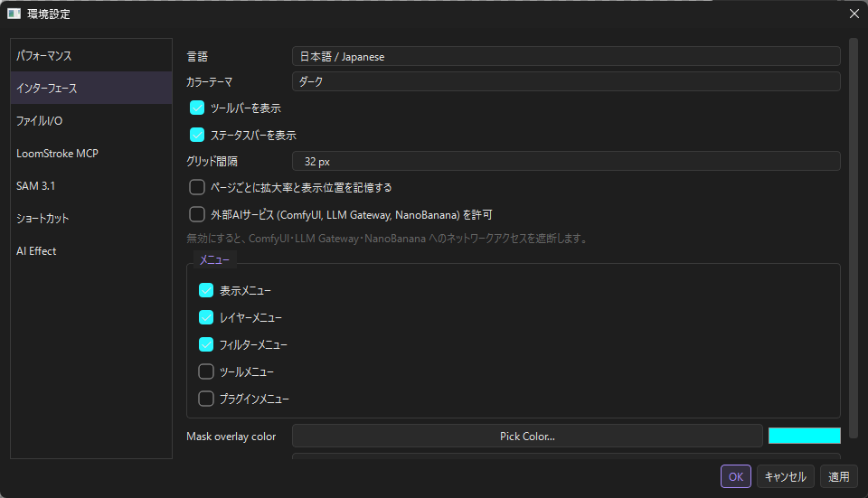Image resolution: width=868 pixels, height=498 pixels.
Task: Click the キャンセル button
Action: tap(785, 476)
